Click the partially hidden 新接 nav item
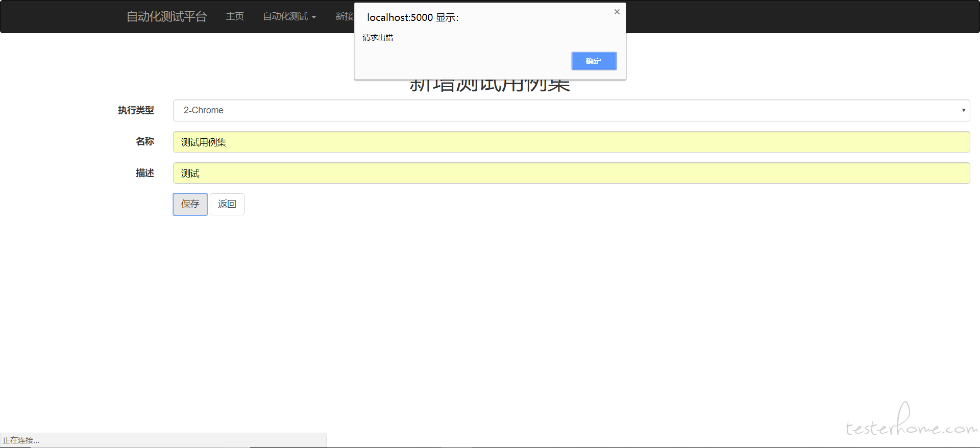The height and width of the screenshot is (448, 980). pos(345,16)
